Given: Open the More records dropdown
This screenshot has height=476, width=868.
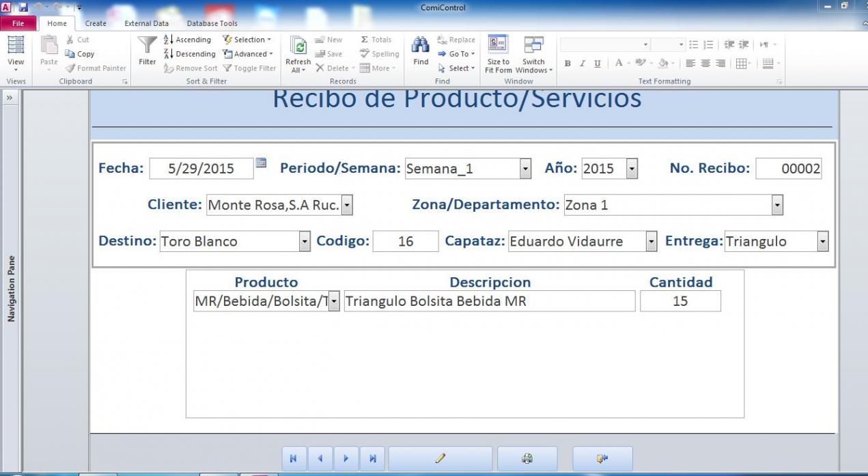Looking at the screenshot, I should (x=378, y=68).
